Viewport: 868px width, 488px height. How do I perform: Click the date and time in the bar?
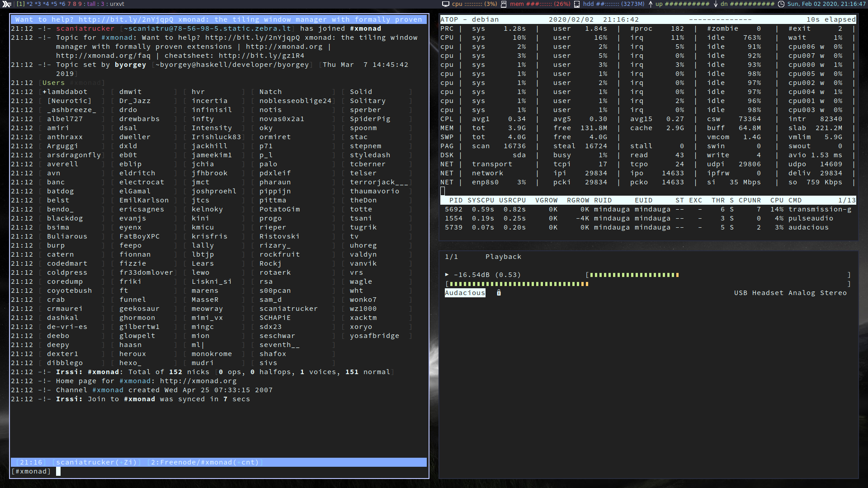click(x=827, y=4)
